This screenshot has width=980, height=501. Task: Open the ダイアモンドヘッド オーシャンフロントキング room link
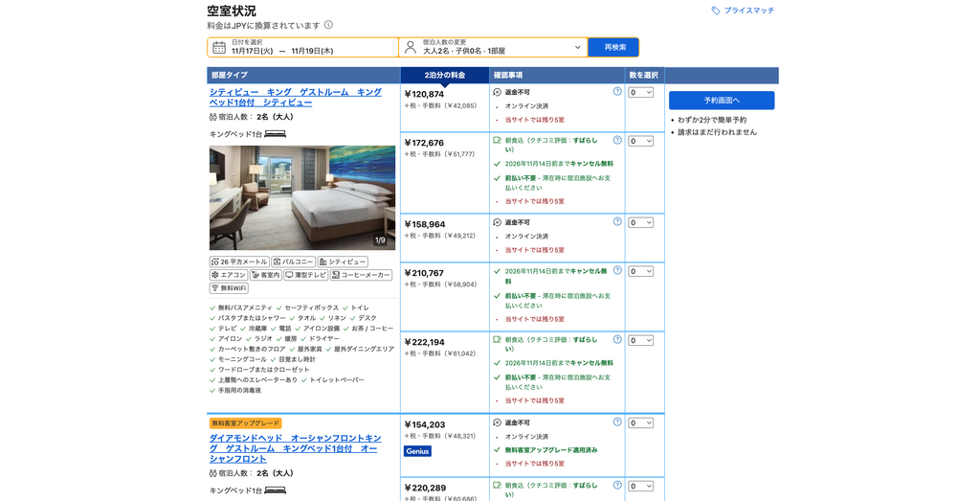295,448
